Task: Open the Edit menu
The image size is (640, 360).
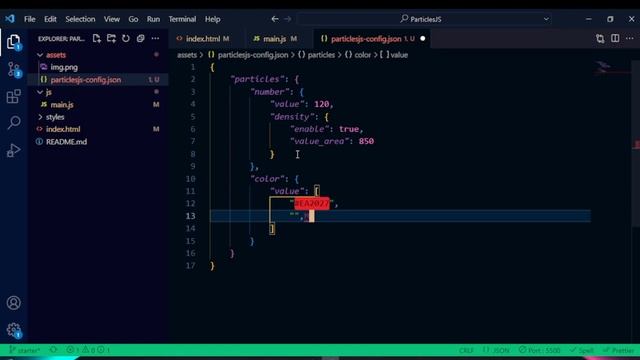Action: [x=50, y=19]
